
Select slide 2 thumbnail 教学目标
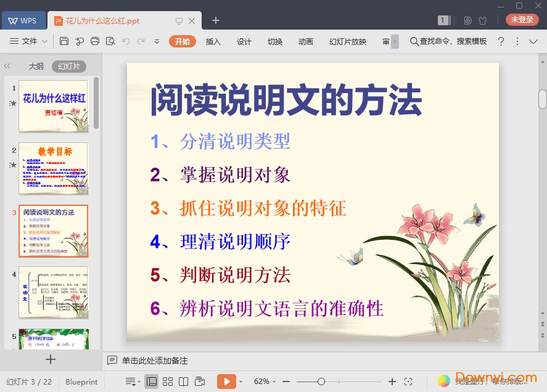pos(54,168)
